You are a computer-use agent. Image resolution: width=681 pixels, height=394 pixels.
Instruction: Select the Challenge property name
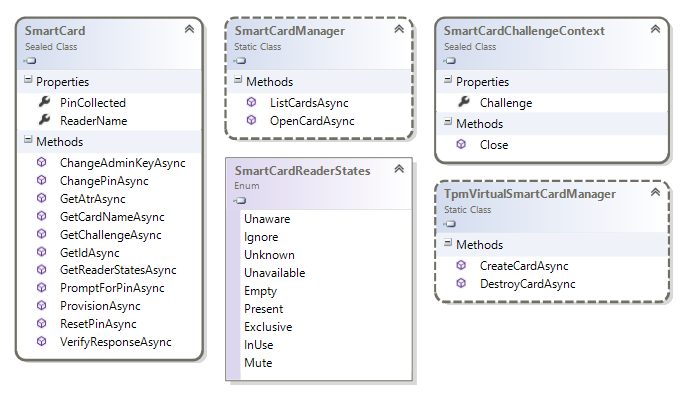coord(506,103)
